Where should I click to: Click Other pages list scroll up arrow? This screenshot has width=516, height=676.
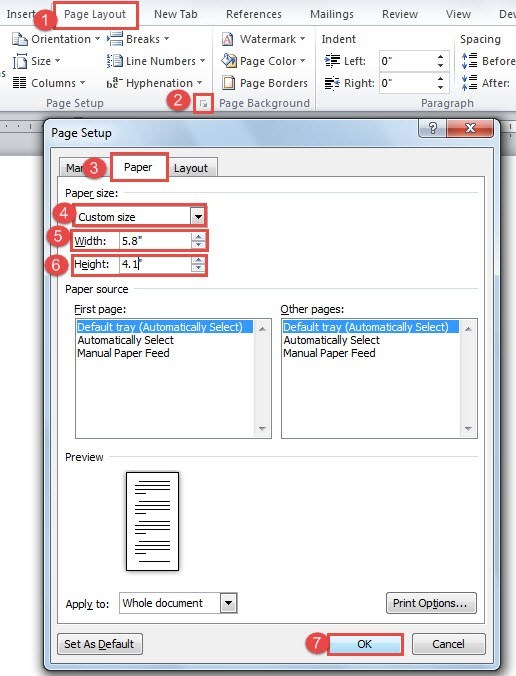(x=468, y=329)
